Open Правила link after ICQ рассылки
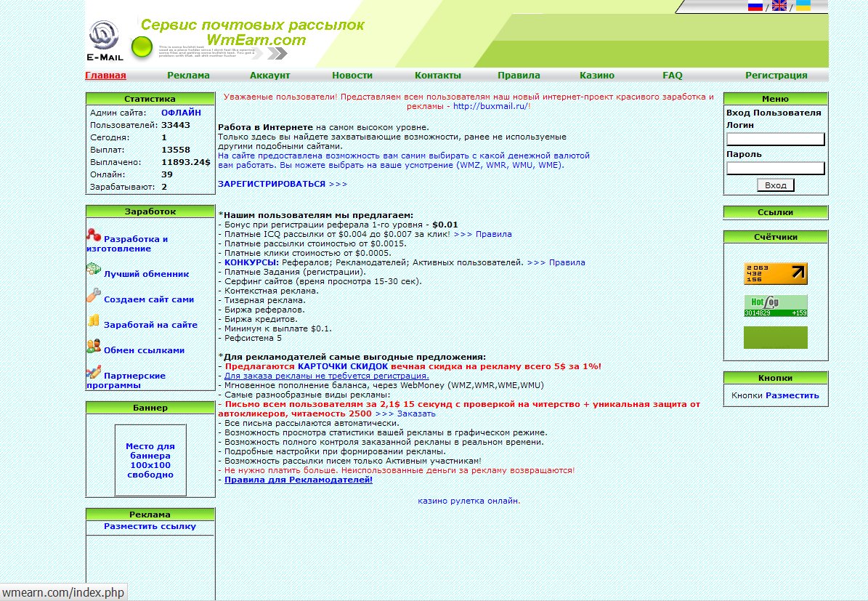This screenshot has height=601, width=868. coord(483,234)
